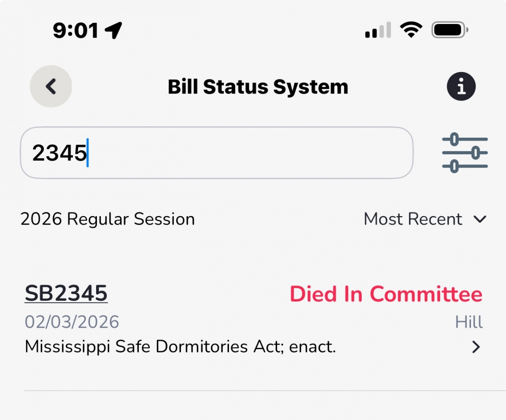
Task: Open the info icon in header
Action: tap(461, 86)
